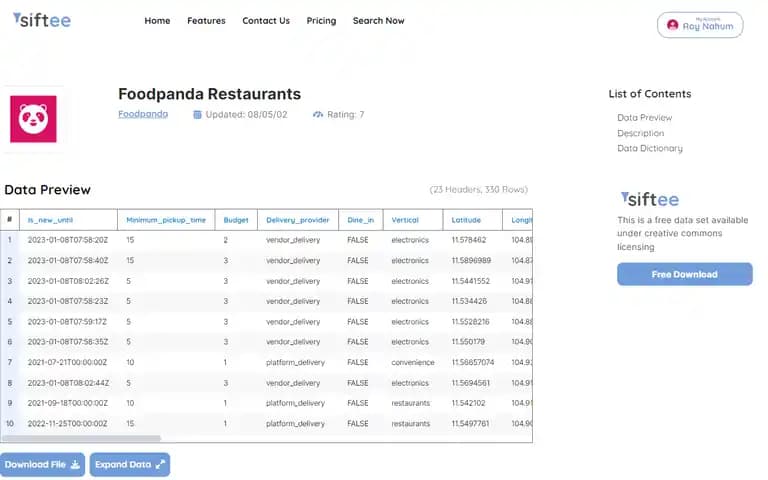Viewport: 768px width, 480px height.
Task: Click the Latitude column header
Action: click(473, 220)
